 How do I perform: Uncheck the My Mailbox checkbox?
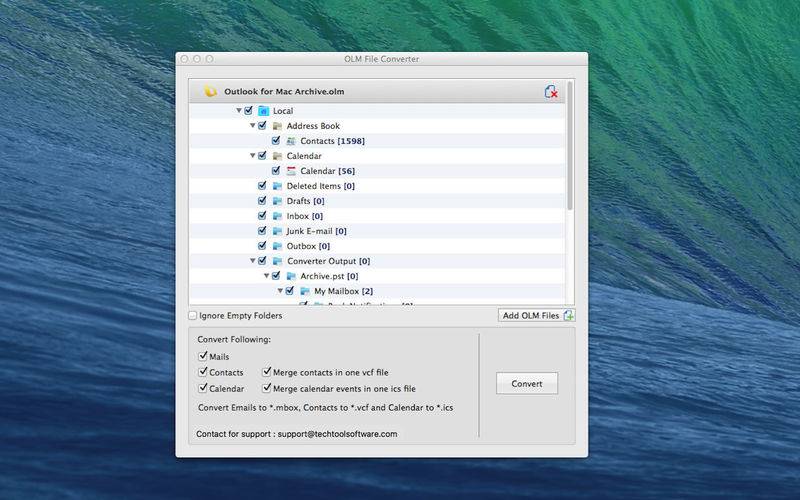tap(290, 290)
